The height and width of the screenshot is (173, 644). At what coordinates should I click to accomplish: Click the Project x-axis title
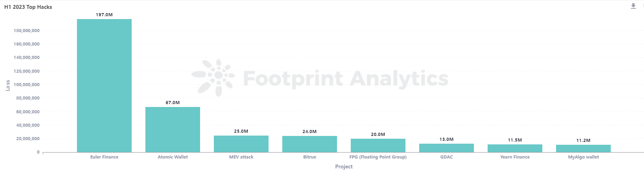[x=344, y=167]
